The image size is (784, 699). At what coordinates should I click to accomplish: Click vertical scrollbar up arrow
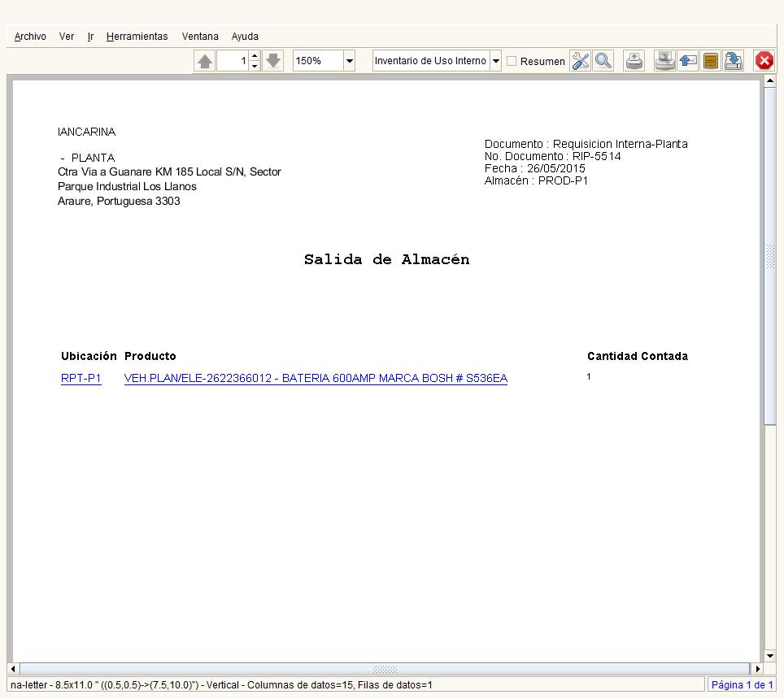click(x=770, y=80)
